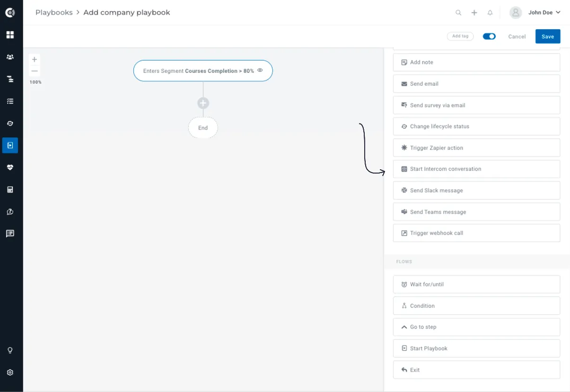Open the notifications bell
This screenshot has height=392, width=570.
coord(490,13)
